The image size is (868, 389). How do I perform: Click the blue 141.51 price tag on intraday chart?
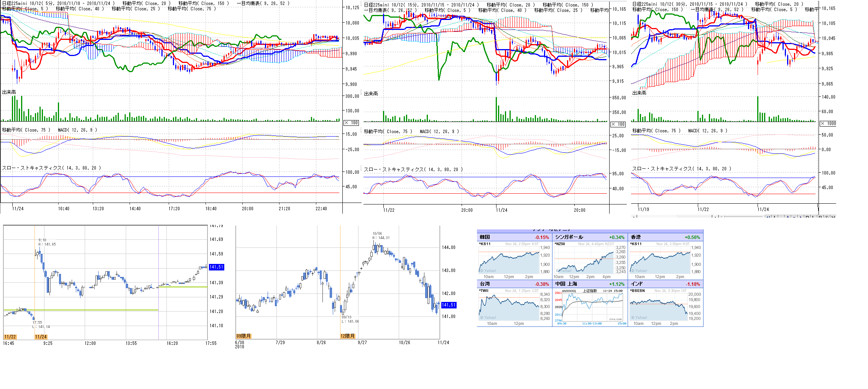tap(216, 267)
